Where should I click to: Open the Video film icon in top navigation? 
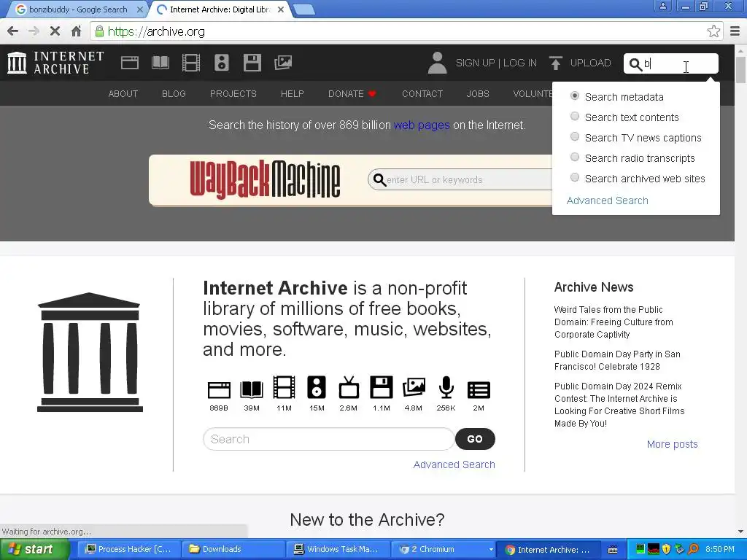pos(191,63)
